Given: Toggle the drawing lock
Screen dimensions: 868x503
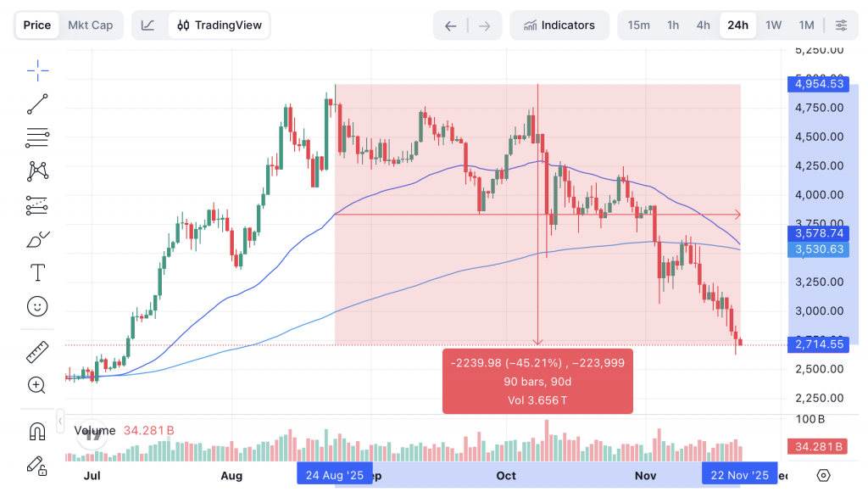Looking at the screenshot, I should point(37,466).
